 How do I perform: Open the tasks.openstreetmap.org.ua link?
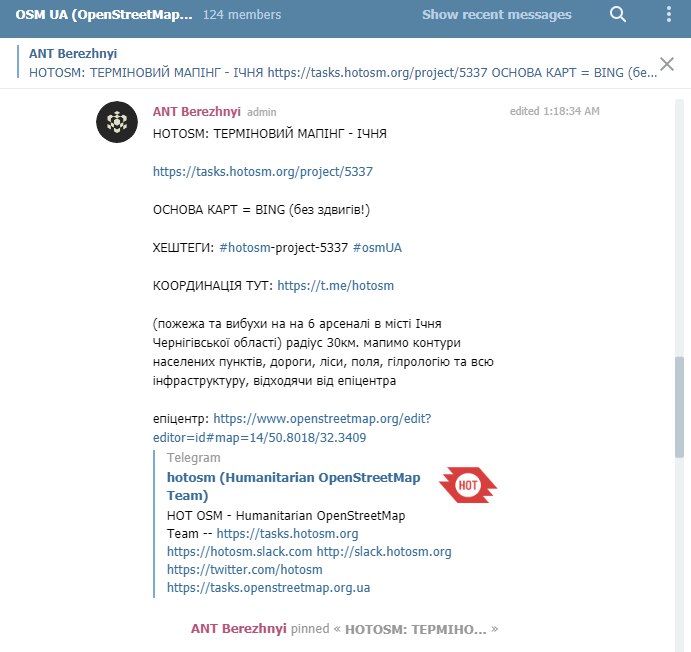(x=268, y=588)
